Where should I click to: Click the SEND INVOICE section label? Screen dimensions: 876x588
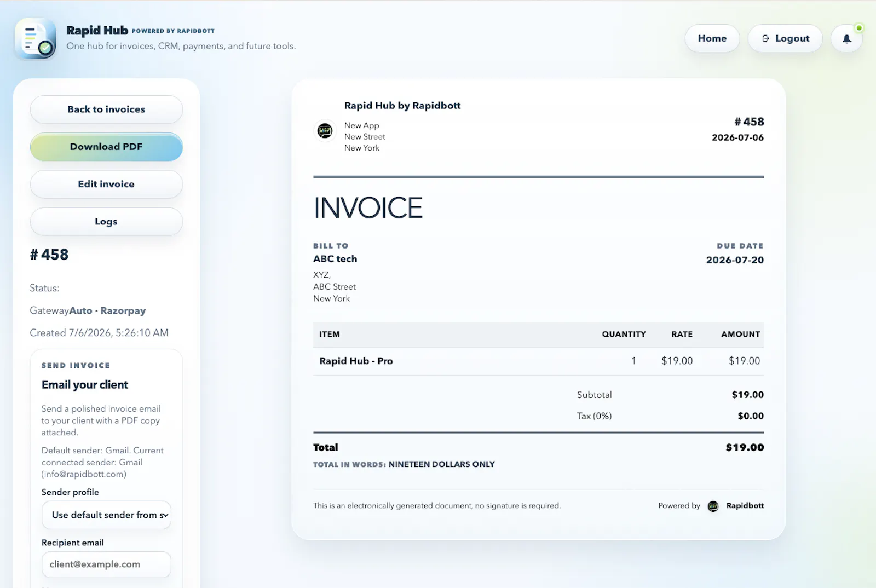[x=76, y=365]
